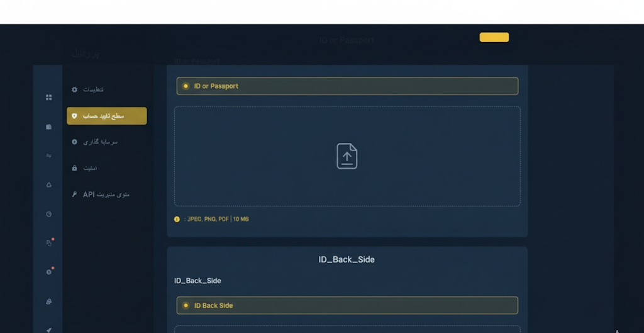
Task: Click the ID or Passport upload drop zone
Action: click(347, 156)
